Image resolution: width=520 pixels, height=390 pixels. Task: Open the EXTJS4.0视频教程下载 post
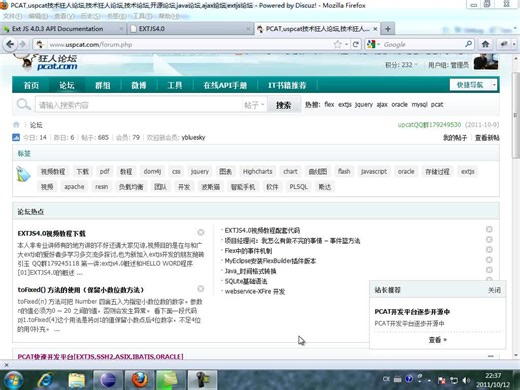pyautogui.click(x=52, y=233)
